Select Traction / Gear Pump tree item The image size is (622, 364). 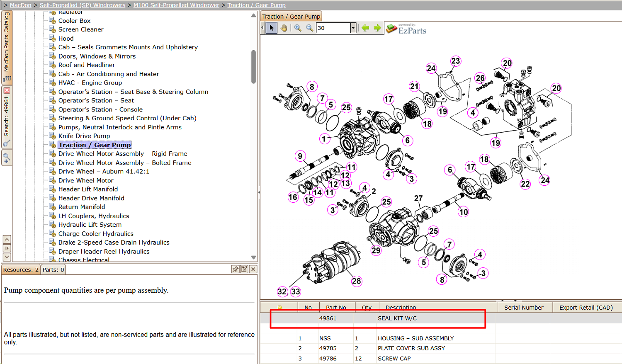(x=95, y=145)
